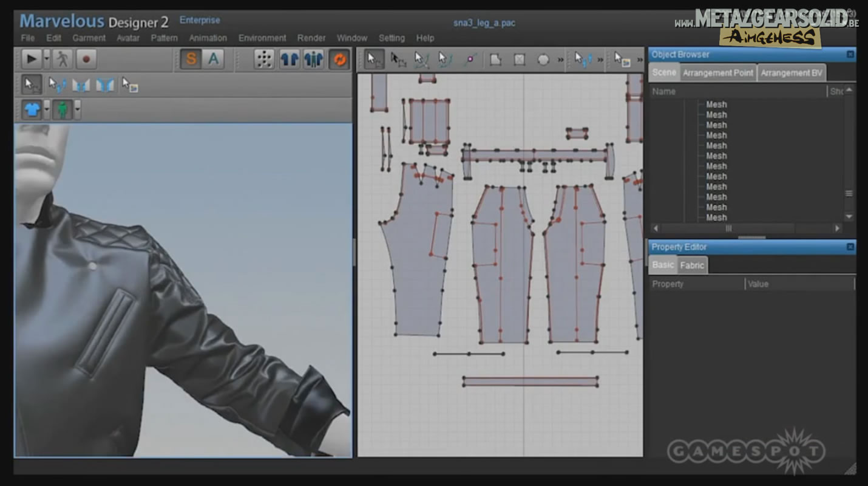Select the 3D free sewing tool
This screenshot has width=868, height=486.
tap(104, 85)
